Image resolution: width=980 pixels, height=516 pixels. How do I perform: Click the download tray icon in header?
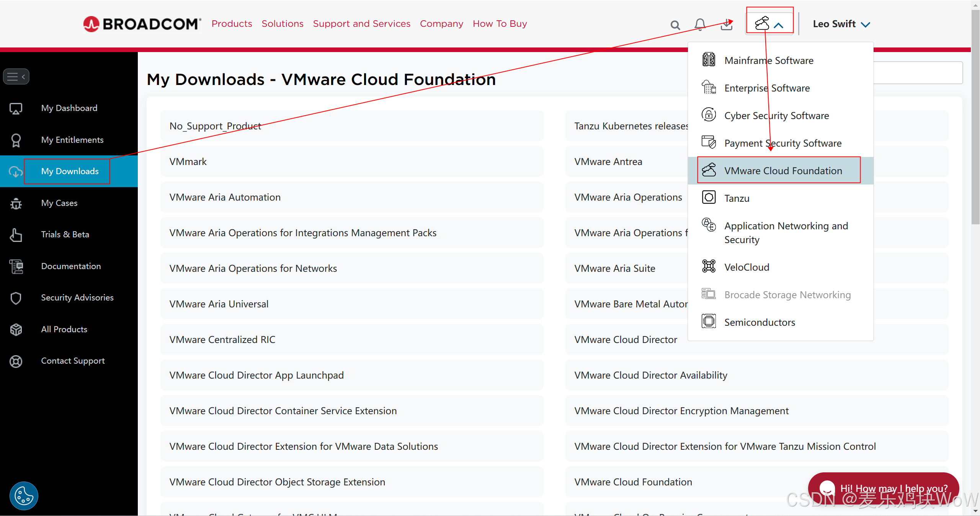(x=726, y=25)
